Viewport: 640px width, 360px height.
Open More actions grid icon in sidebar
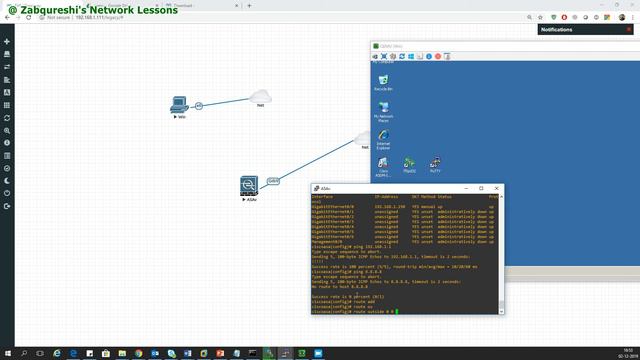(7, 105)
